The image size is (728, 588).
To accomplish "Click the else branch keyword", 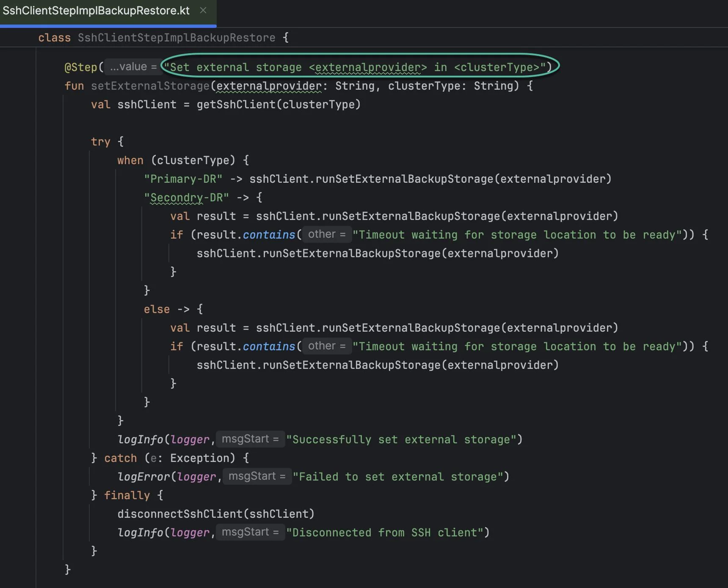I will [157, 309].
